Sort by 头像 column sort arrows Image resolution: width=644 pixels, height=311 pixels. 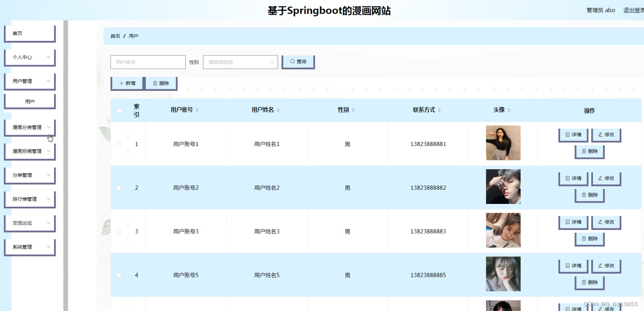(x=509, y=110)
